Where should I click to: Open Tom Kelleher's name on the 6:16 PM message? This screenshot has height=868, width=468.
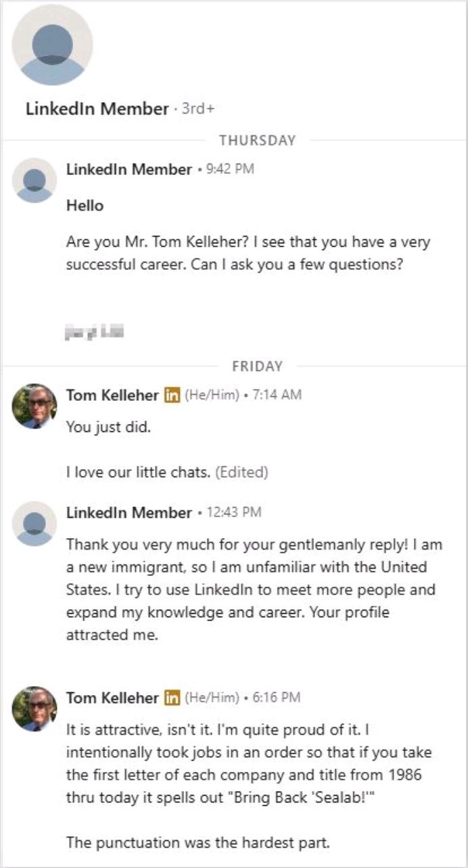(x=112, y=697)
